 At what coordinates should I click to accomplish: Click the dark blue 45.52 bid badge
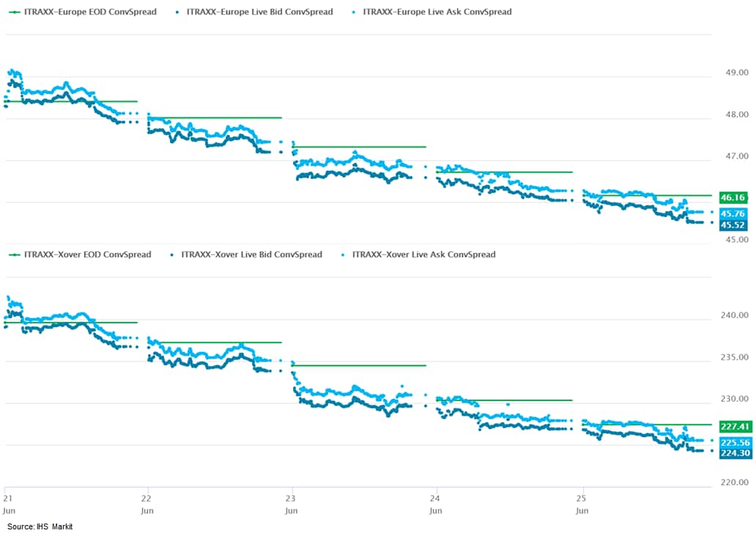click(733, 224)
